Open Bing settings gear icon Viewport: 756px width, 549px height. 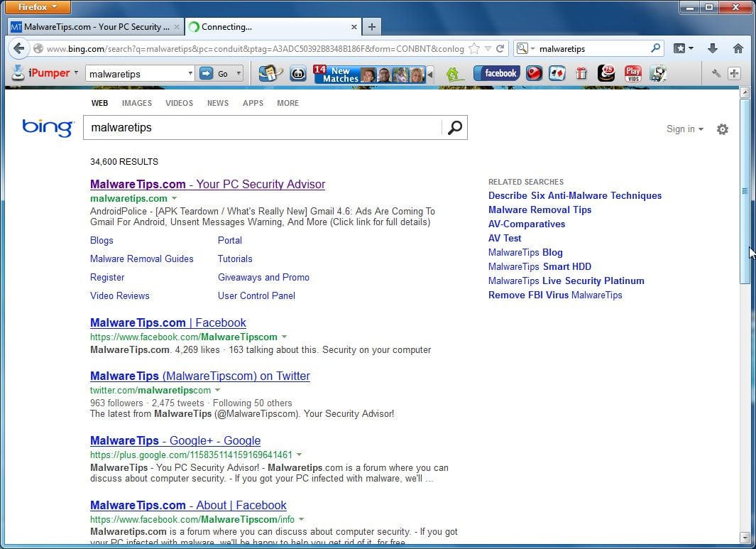coord(722,129)
